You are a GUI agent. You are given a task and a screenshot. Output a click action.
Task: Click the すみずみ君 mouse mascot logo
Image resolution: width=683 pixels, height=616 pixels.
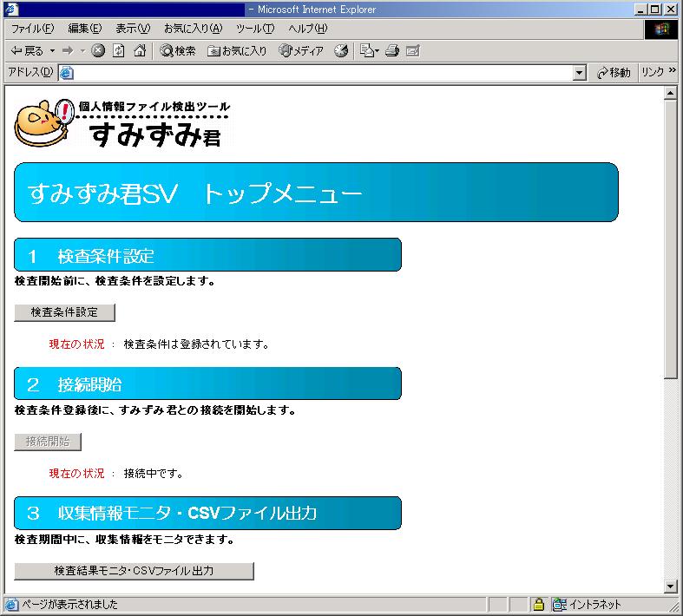coord(43,122)
